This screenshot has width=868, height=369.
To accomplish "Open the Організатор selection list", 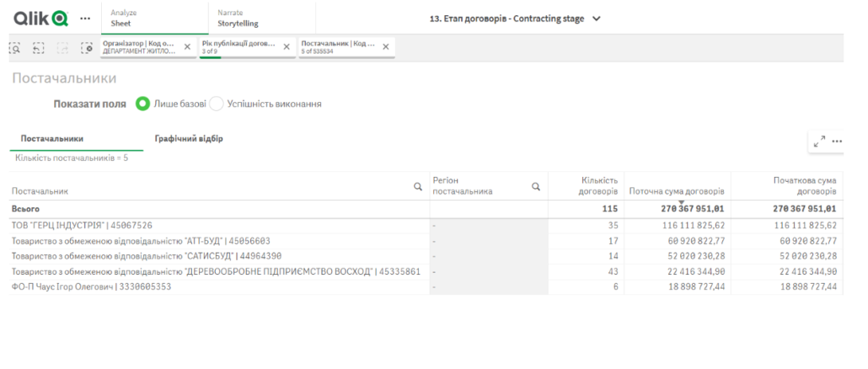I will point(139,47).
